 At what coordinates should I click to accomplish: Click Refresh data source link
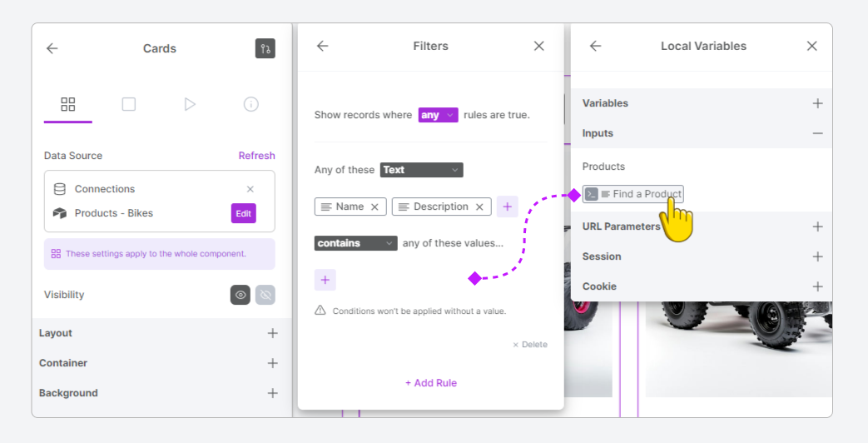256,156
